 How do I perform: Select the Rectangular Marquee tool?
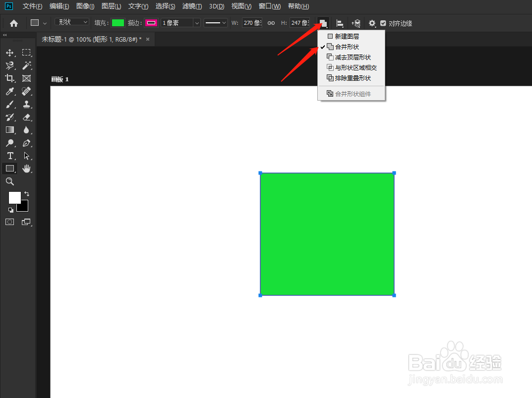click(x=26, y=53)
